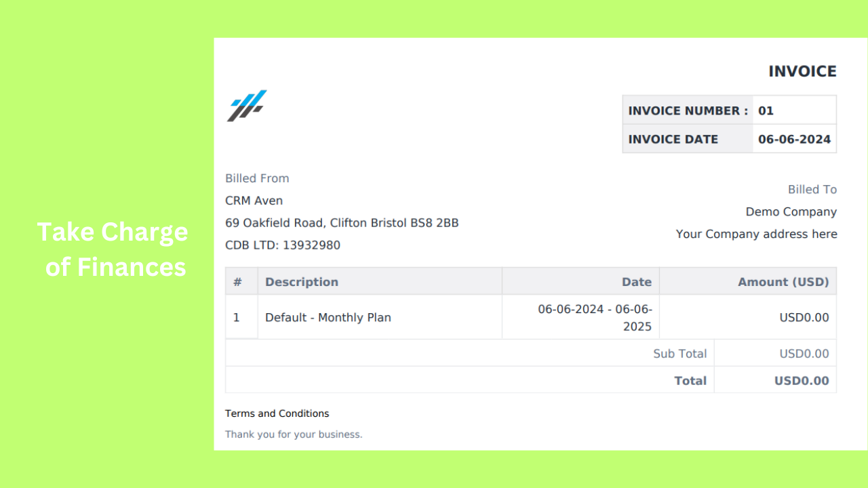Click the Take Charge of Finances headline

(x=113, y=249)
